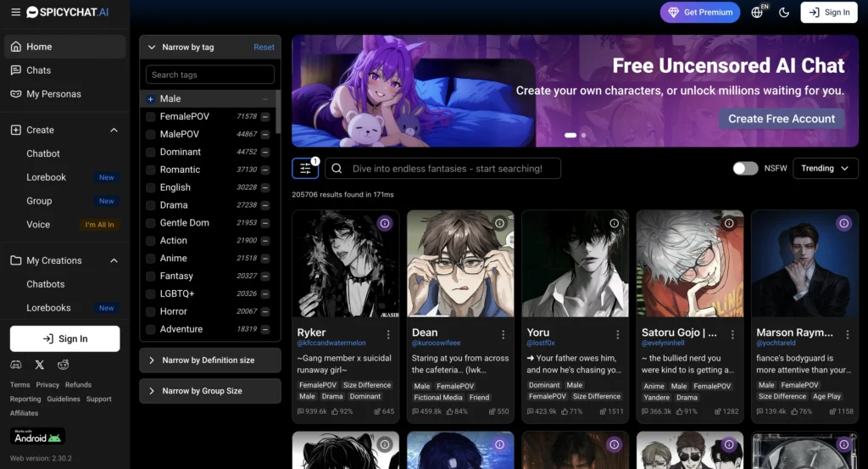Click the Discord icon in sidebar

[16, 365]
